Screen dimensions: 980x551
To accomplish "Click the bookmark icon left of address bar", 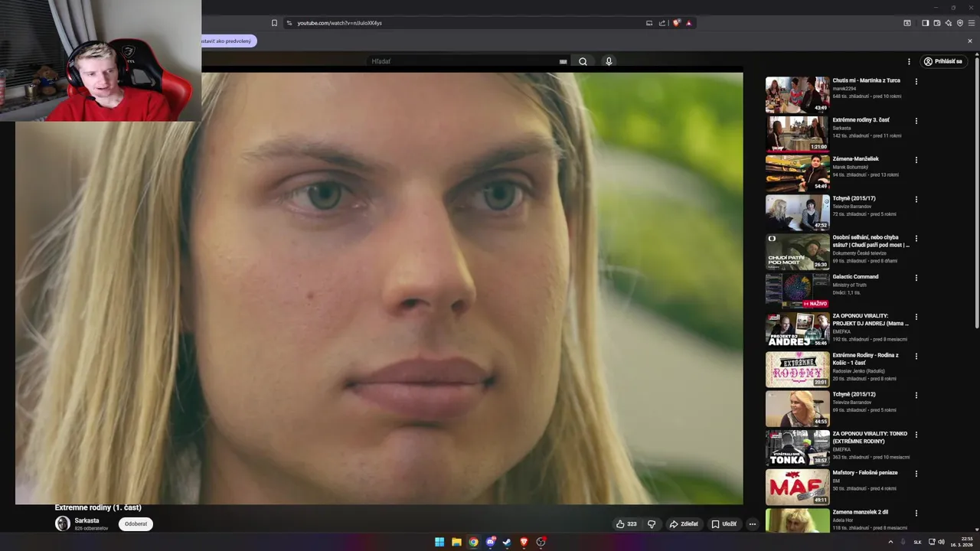I will coord(274,23).
